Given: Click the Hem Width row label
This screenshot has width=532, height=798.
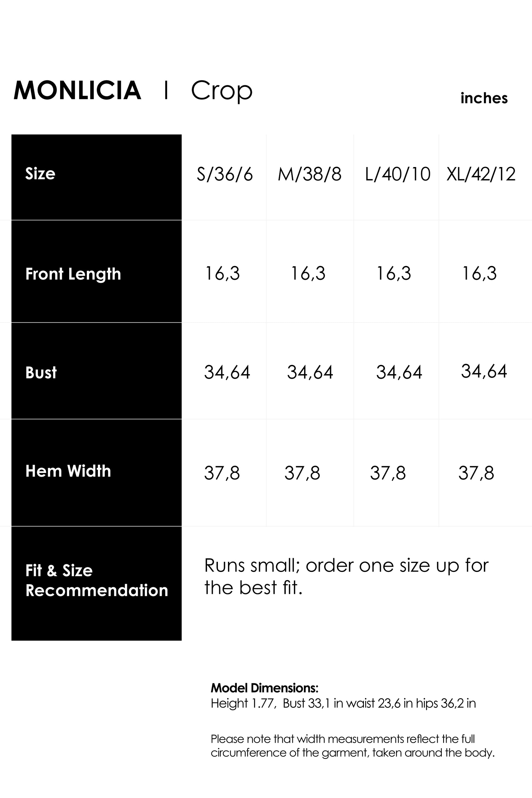Looking at the screenshot, I should [68, 471].
